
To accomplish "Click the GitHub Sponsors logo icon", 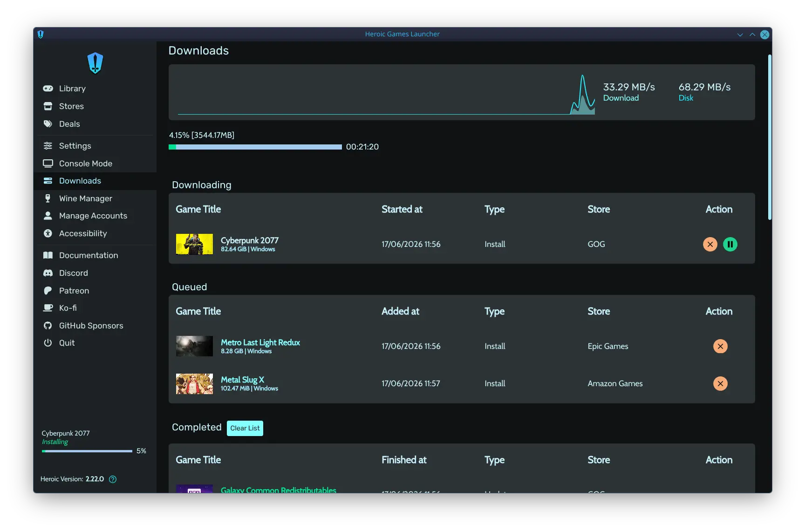I will coord(48,326).
